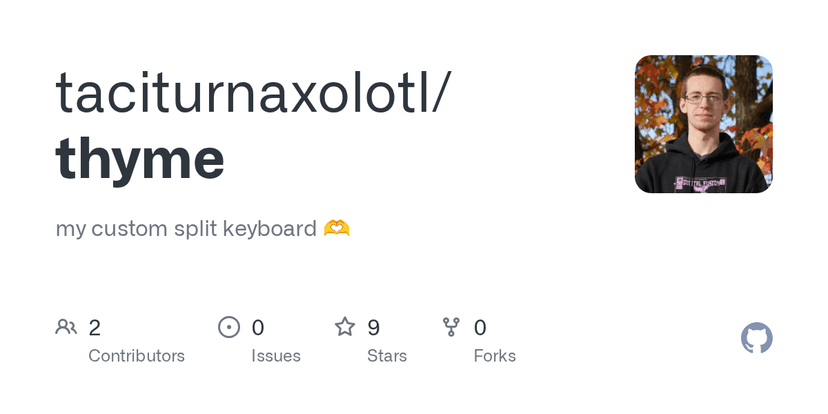Click the word 'custom' in the description
828x414 pixels.
click(127, 229)
